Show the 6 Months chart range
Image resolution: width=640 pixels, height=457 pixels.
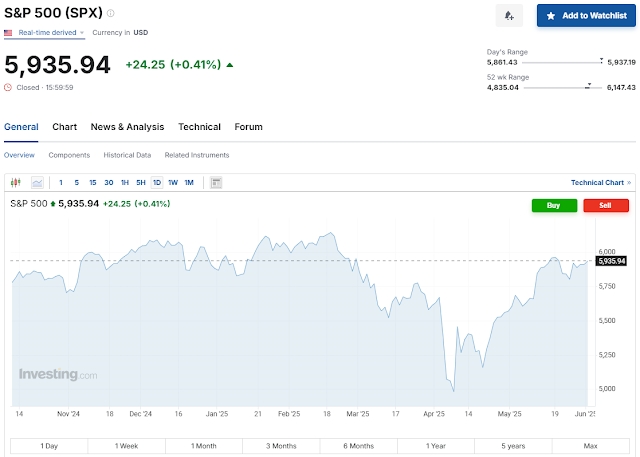(x=358, y=446)
